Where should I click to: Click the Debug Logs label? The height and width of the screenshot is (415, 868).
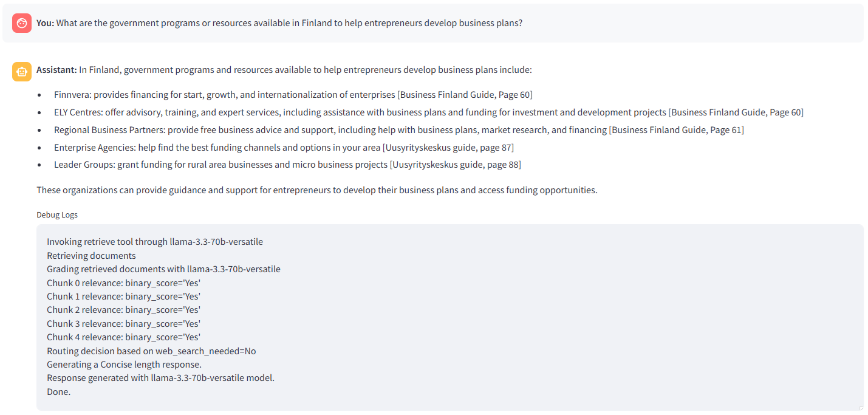coord(57,214)
